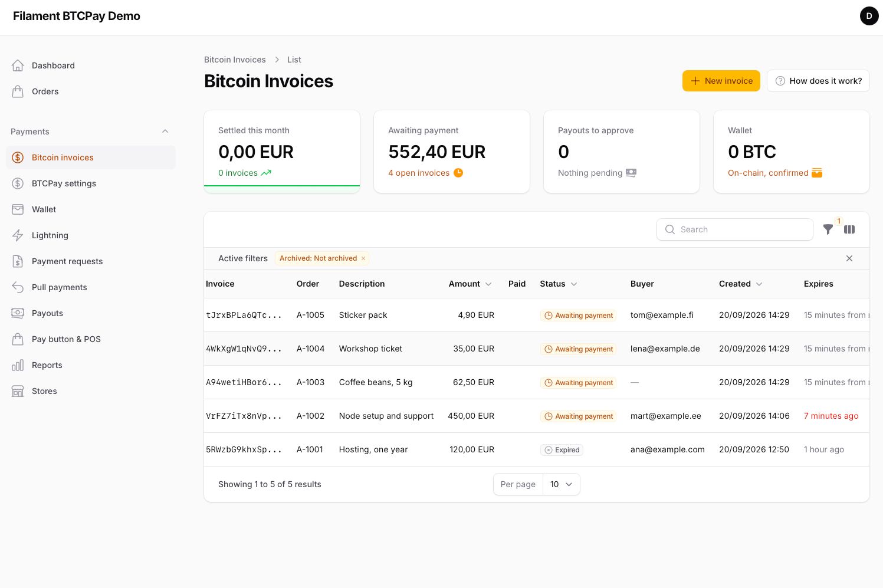The height and width of the screenshot is (588, 883).
Task: Click buyer ana@example.com
Action: point(667,449)
